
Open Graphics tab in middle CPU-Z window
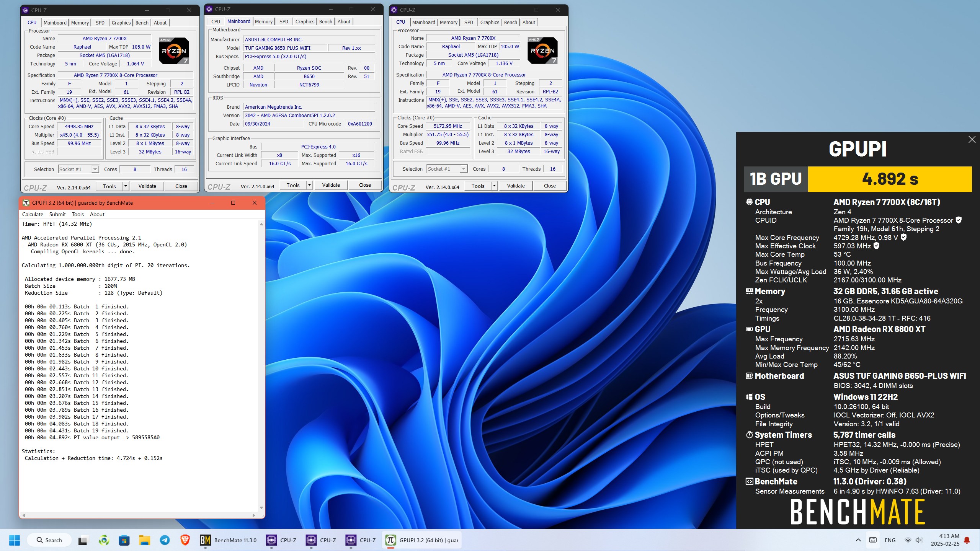305,21
